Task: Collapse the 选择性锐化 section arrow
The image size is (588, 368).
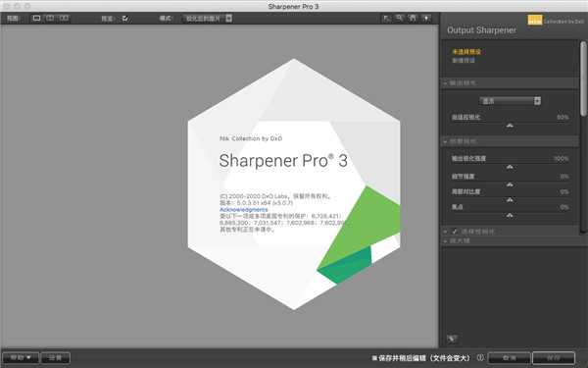Action: click(445, 232)
